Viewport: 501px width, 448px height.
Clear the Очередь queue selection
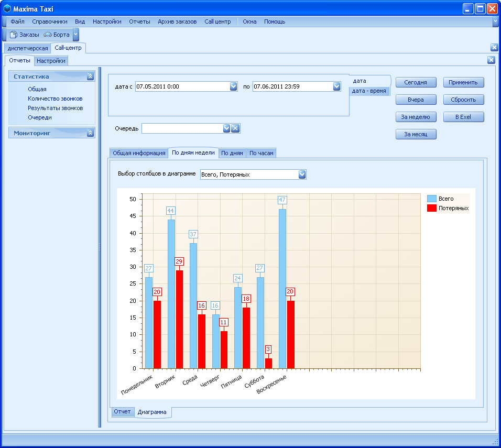pyautogui.click(x=235, y=128)
